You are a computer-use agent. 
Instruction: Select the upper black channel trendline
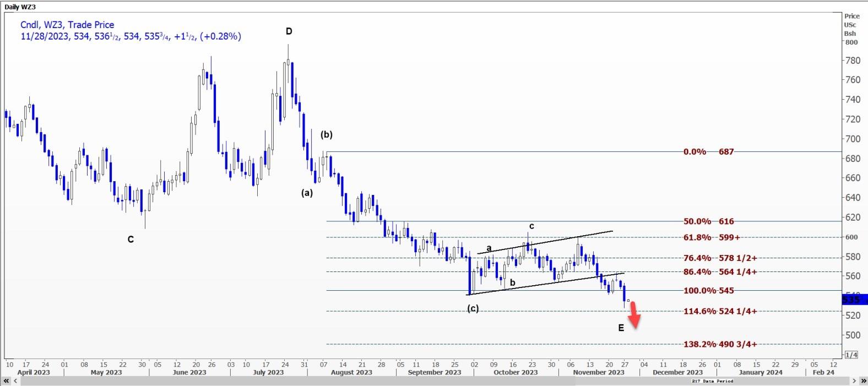tap(545, 242)
